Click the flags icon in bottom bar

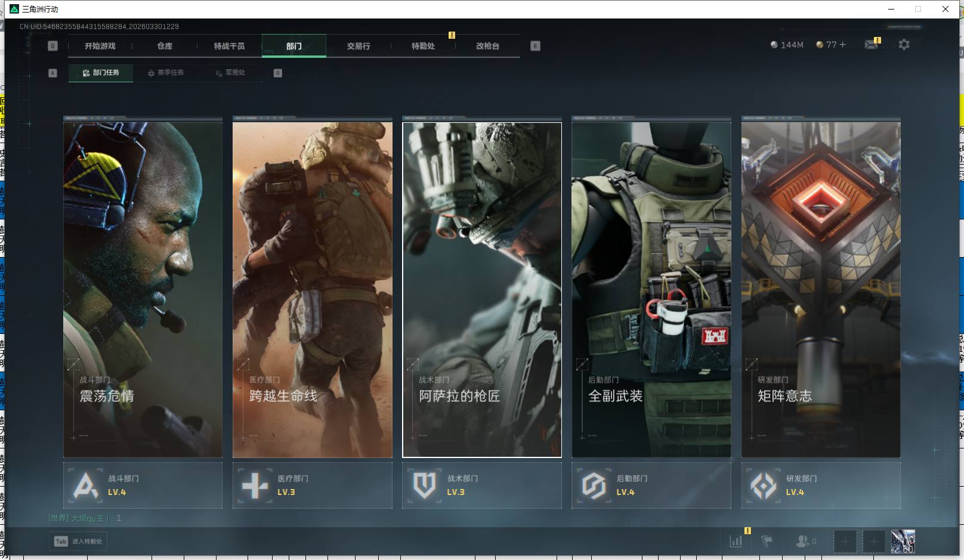[x=767, y=541]
